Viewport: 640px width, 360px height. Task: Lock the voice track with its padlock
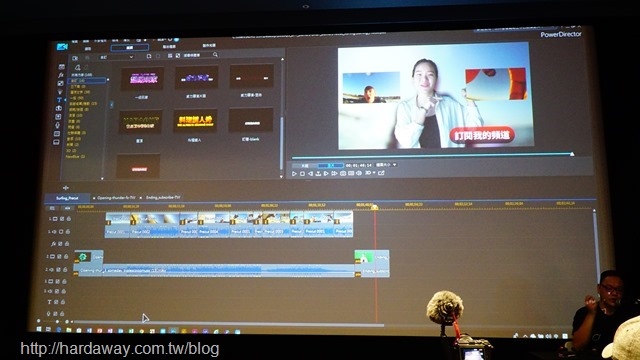point(62,313)
